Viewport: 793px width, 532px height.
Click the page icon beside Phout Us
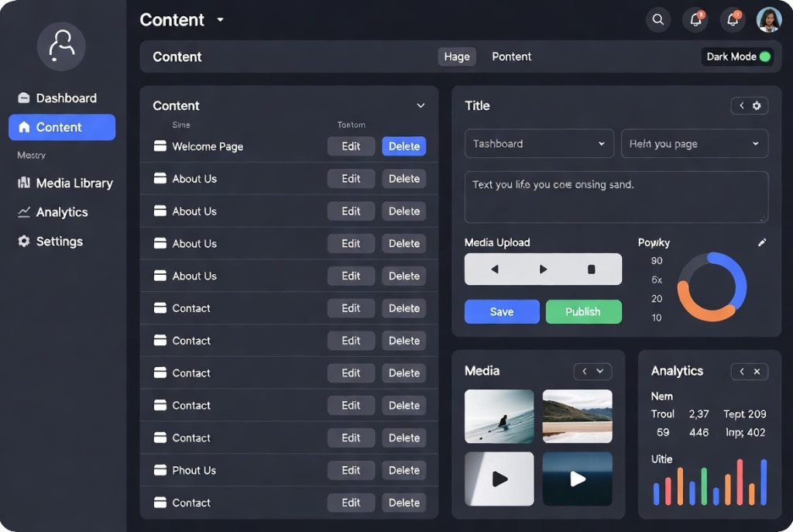pos(160,470)
